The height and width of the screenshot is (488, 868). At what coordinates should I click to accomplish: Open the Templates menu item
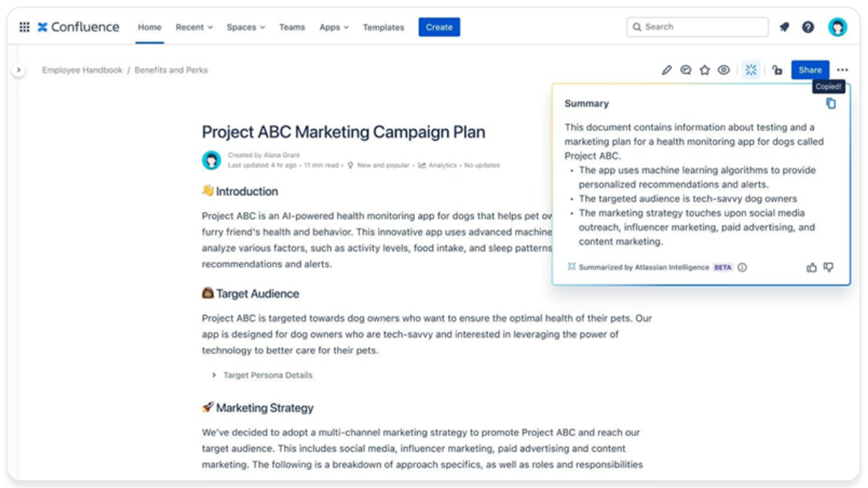tap(383, 27)
